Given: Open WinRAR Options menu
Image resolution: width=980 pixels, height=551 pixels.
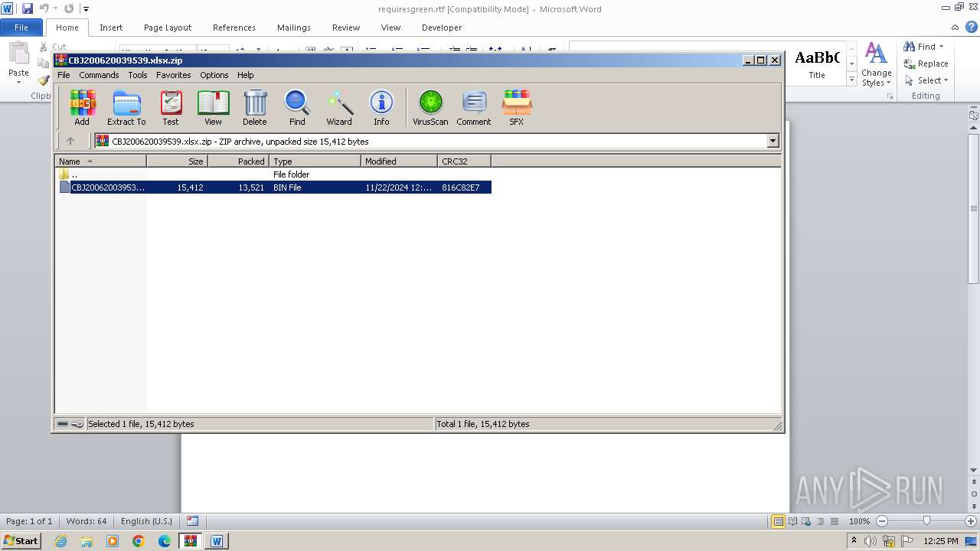Looking at the screenshot, I should click(x=214, y=75).
